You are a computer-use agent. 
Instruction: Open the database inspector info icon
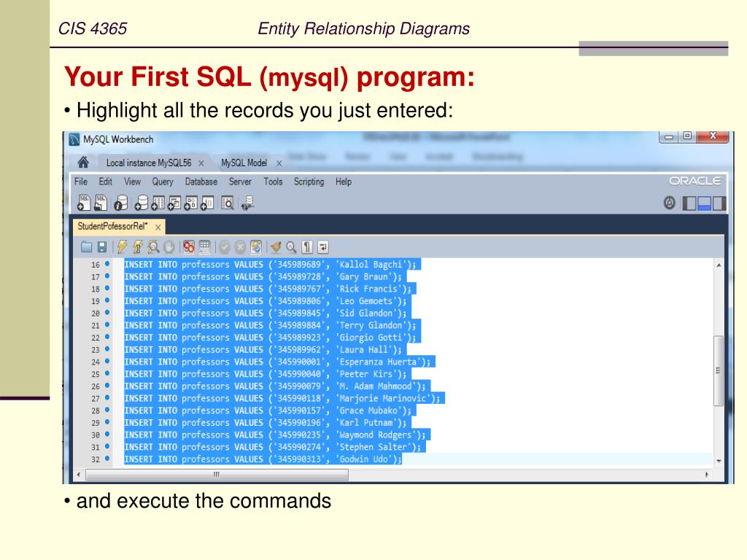click(120, 203)
